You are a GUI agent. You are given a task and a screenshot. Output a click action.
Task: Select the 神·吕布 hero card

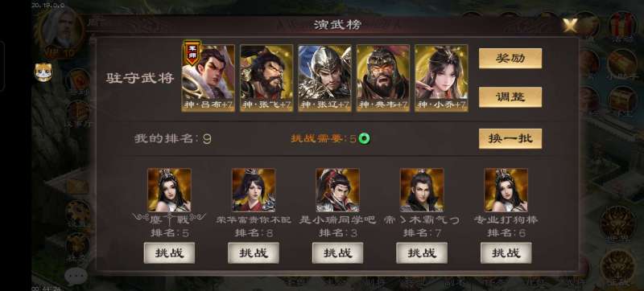tap(208, 78)
